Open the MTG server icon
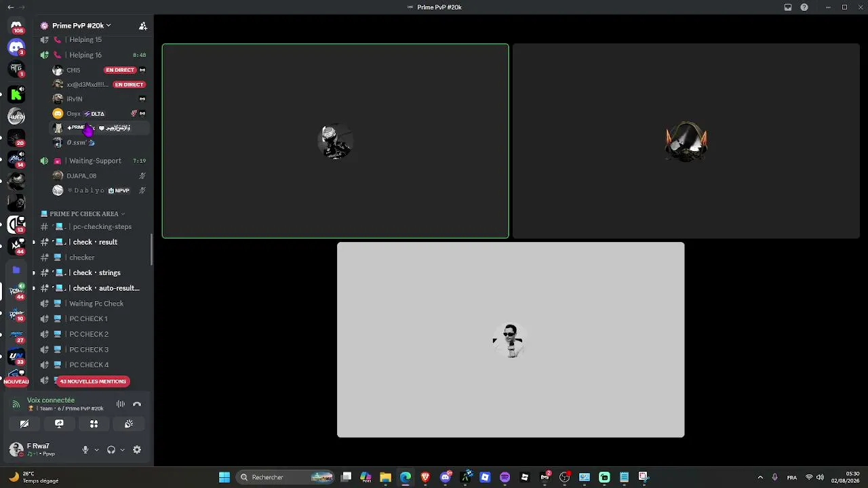The height and width of the screenshot is (488, 868). coord(16,68)
